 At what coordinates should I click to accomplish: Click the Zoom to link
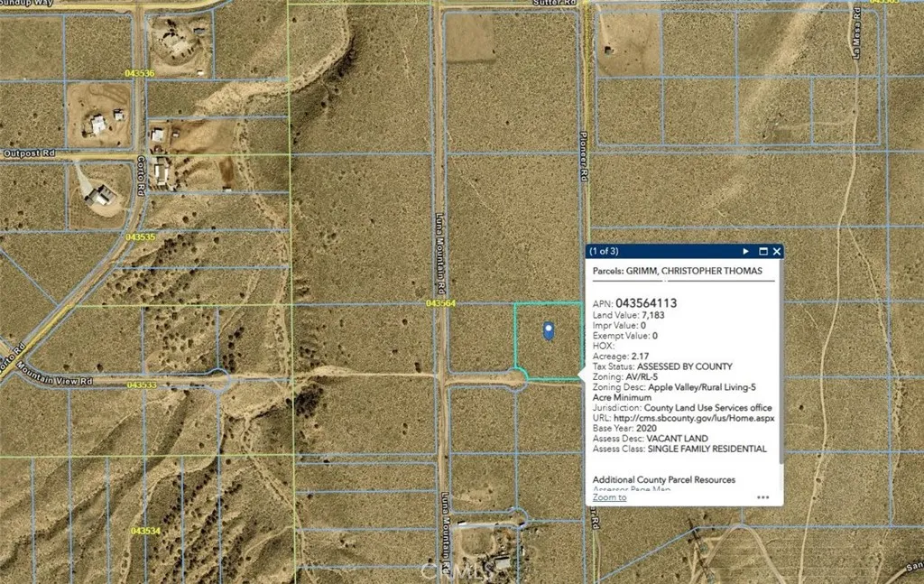pos(609,497)
